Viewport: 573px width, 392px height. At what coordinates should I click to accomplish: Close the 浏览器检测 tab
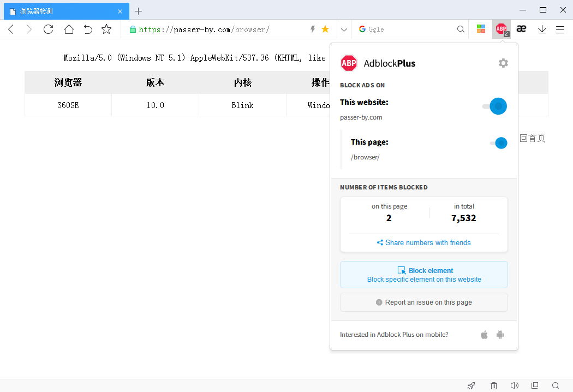tap(120, 11)
